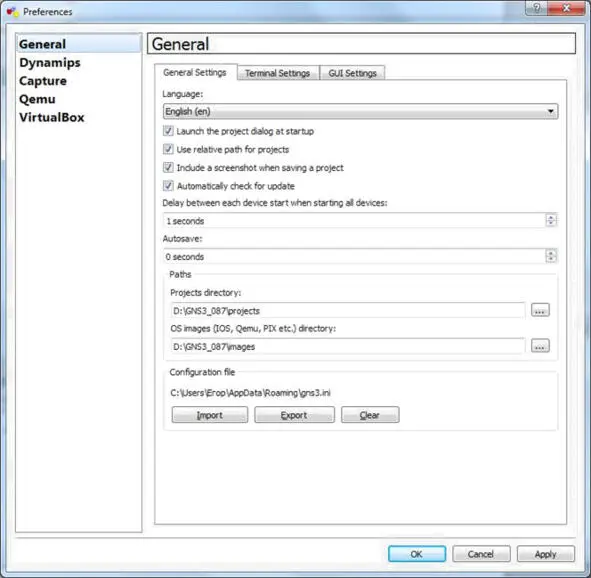
Task: Click the Export configuration button
Action: 294,415
